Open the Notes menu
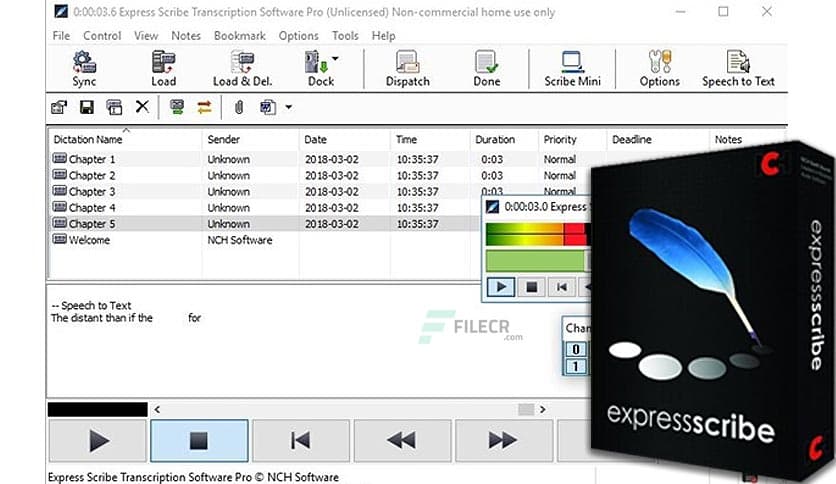This screenshot has height=484, width=836. click(x=186, y=36)
